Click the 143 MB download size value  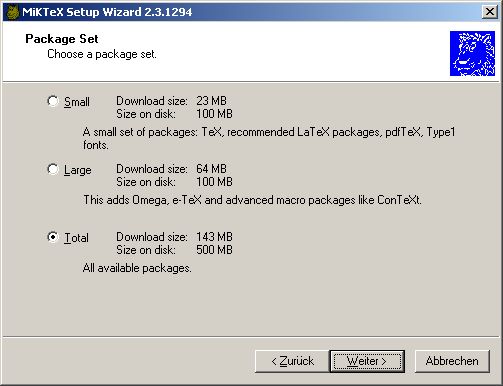tap(214, 237)
